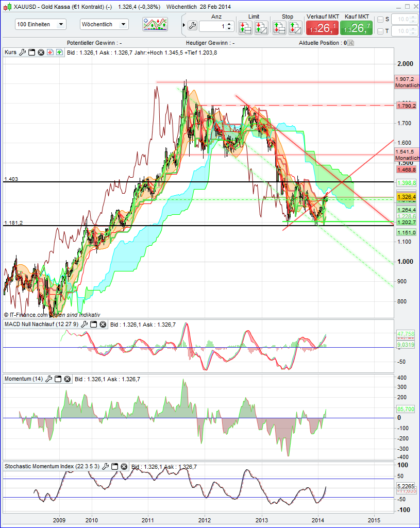This screenshot has width=420, height=528.
Task: Increase Anz quantity with the stepper
Action: coord(229,23)
